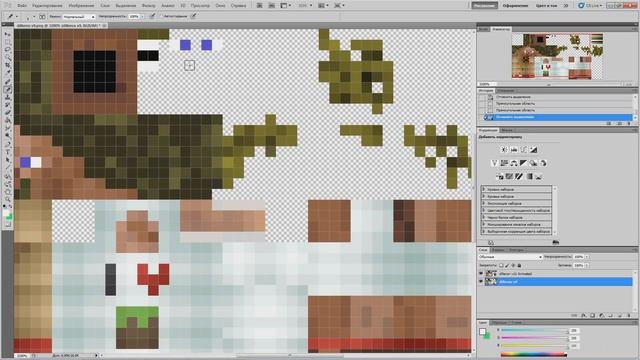The height and width of the screenshot is (360, 640).
Task: Open the CS Live button
Action: click(x=590, y=6)
